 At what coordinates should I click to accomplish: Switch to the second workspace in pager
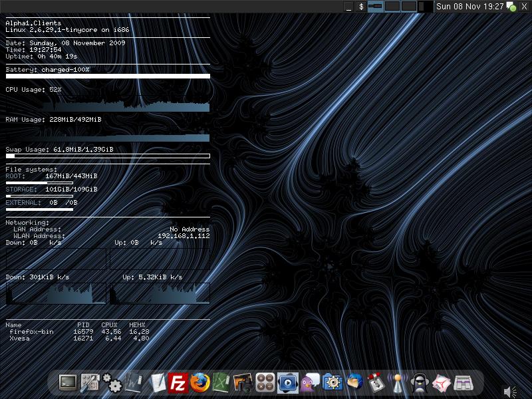pyautogui.click(x=392, y=7)
